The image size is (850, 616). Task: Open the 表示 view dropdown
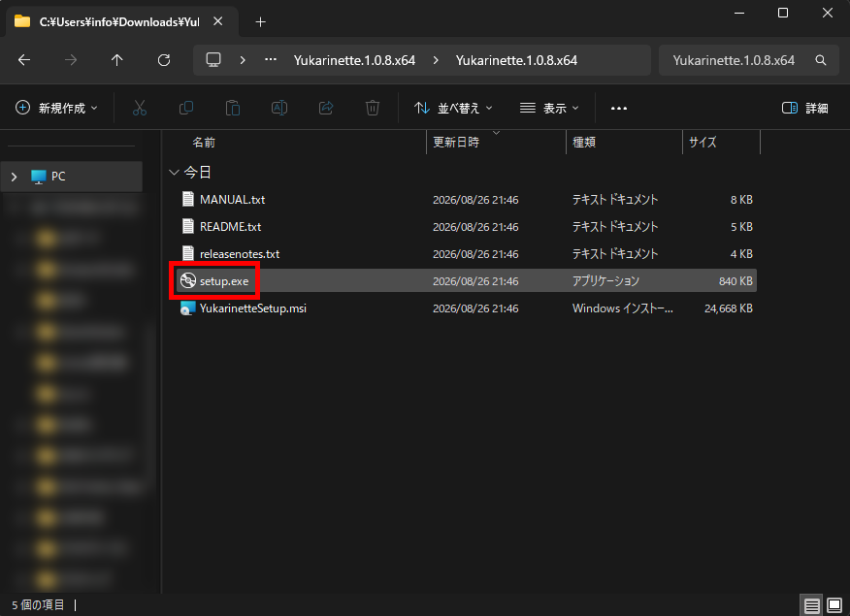(549, 108)
